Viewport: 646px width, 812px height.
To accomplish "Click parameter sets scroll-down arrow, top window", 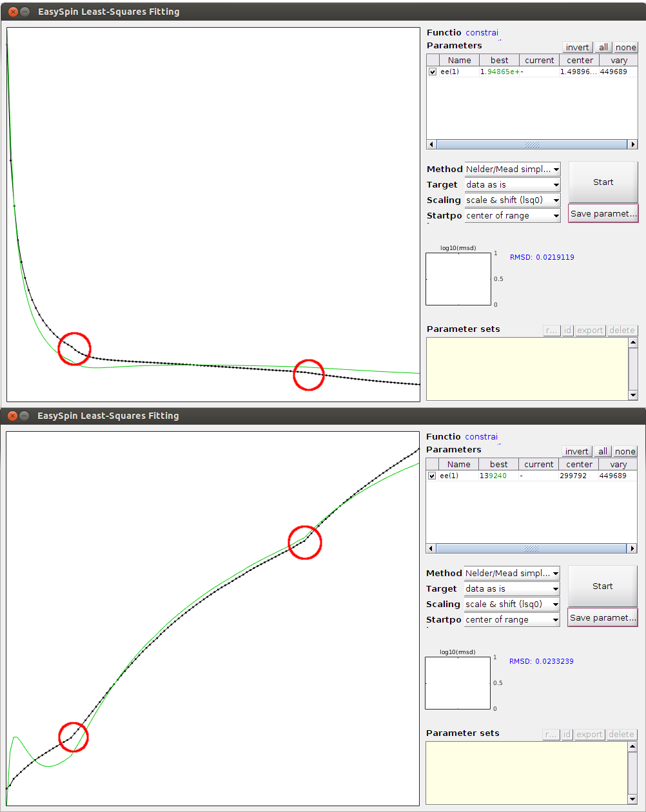I will coord(633,396).
